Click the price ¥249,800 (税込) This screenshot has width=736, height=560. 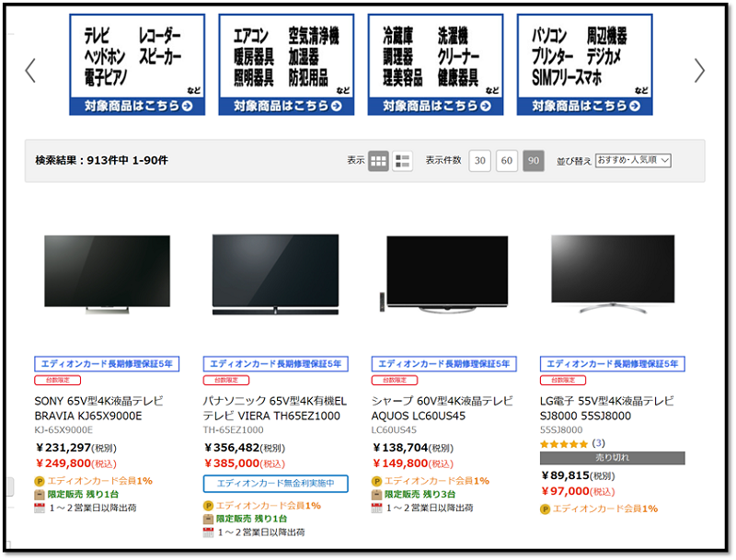pyautogui.click(x=76, y=463)
